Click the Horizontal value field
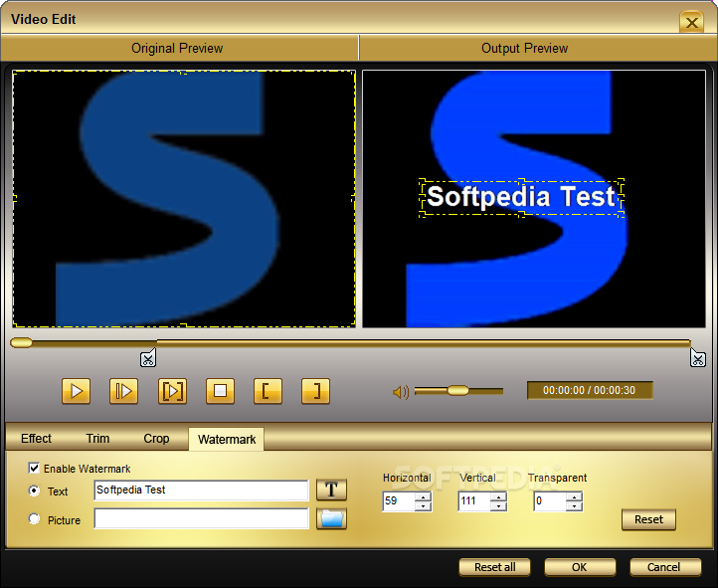Viewport: 718px width, 588px height. [399, 501]
